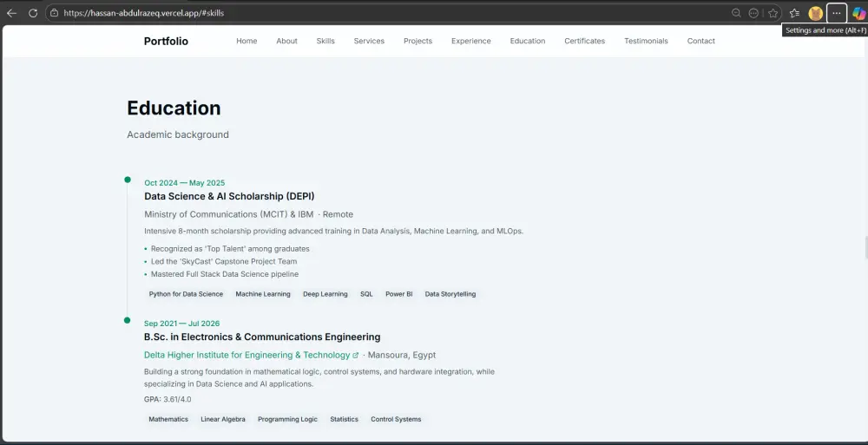
Task: Click the 'Led the SkyCast Capstone' bullet
Action: coord(224,261)
